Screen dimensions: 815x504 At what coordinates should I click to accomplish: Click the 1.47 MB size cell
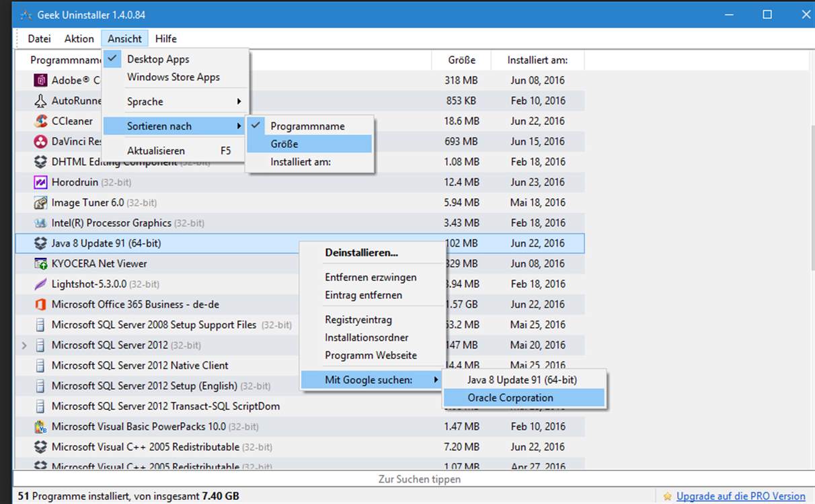(461, 426)
